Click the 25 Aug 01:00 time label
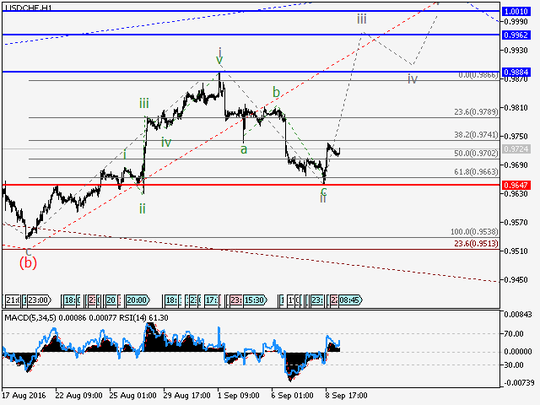This screenshot has height=405, width=540. (x=133, y=395)
